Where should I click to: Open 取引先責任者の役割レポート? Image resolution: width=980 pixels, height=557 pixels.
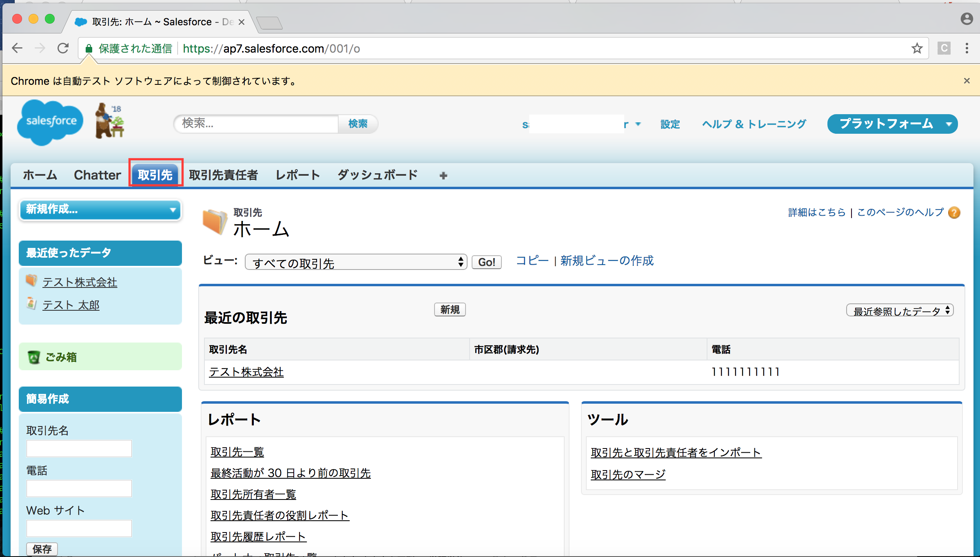[280, 515]
